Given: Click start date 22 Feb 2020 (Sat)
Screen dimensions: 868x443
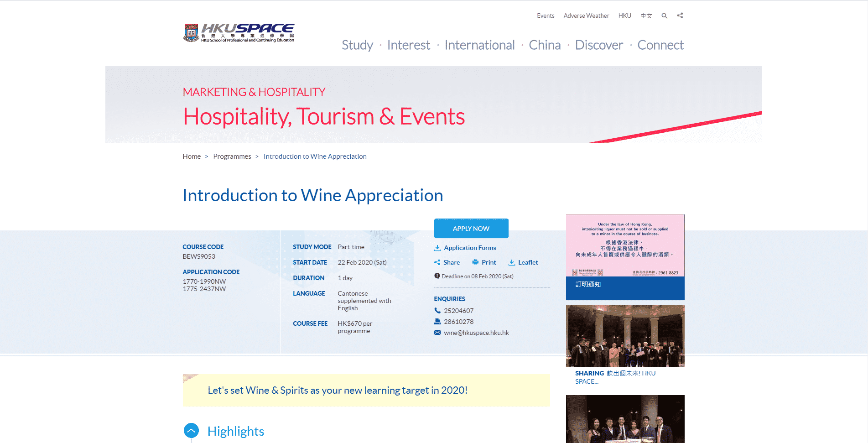Looking at the screenshot, I should coord(362,262).
